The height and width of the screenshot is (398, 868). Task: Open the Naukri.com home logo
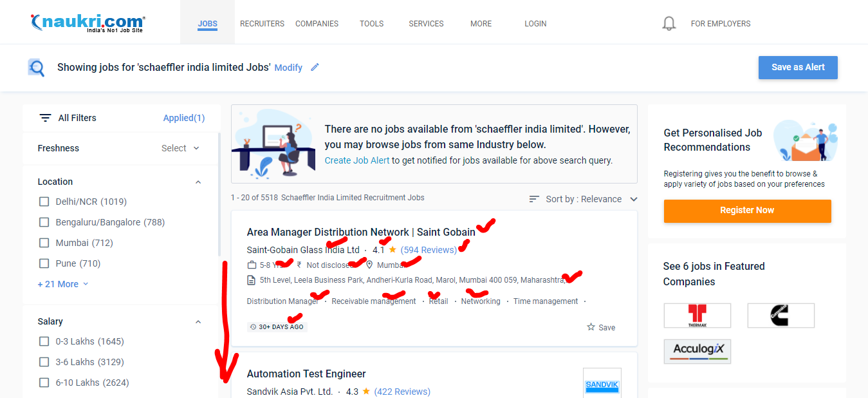click(88, 23)
